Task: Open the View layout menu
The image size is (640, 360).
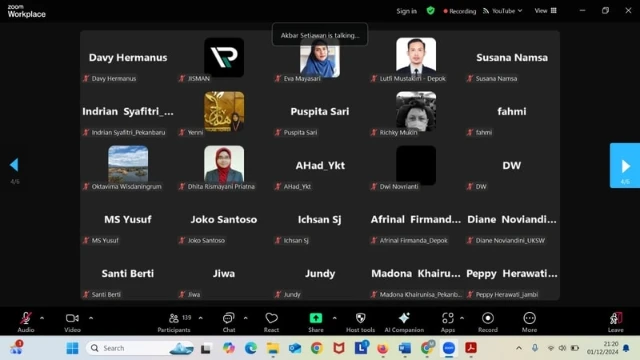Action: 546,11
